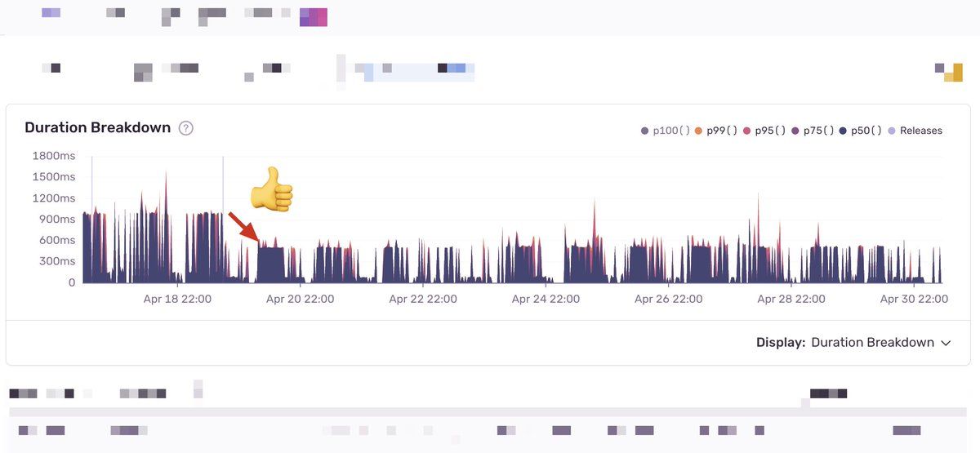Select the release marker line before Apr 20
This screenshot has width=980, height=453.
(223, 188)
